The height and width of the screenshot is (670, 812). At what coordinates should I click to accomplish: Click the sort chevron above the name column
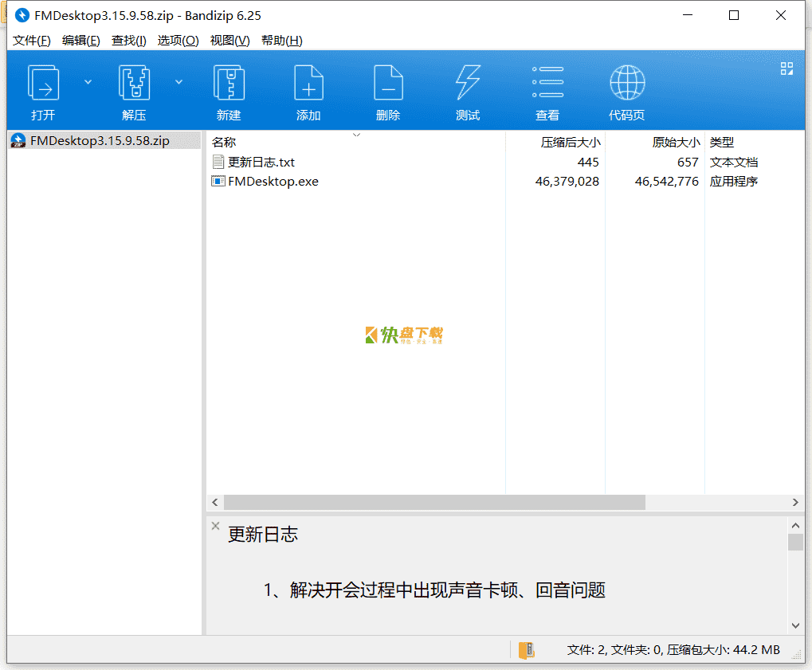point(356,135)
